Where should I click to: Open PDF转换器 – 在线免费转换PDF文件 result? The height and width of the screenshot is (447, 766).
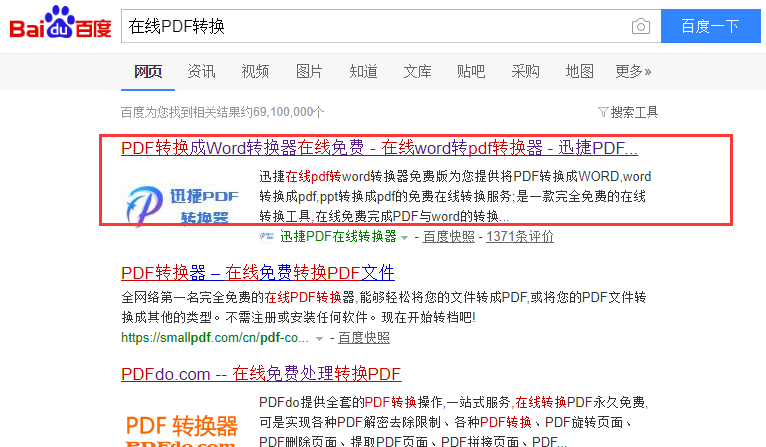[258, 273]
